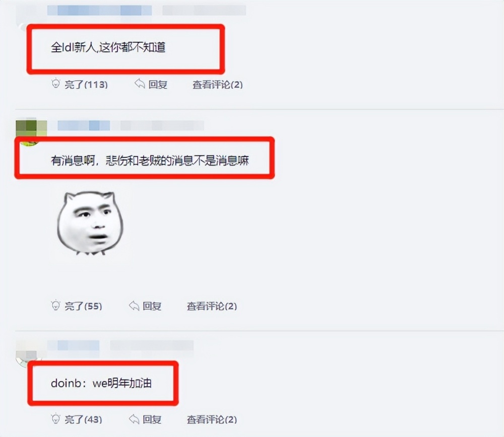Viewport: 504px width, 437px height.
Task: Like the second comment via 亮了(55)
Action: (x=83, y=306)
